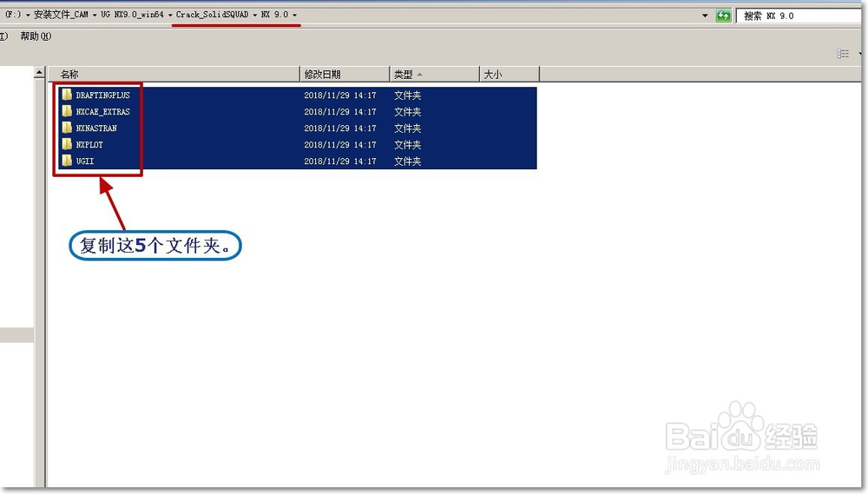Click the date cell of NXCAE_EXTRAS row
Screen dimensions: 868x494
[340, 112]
